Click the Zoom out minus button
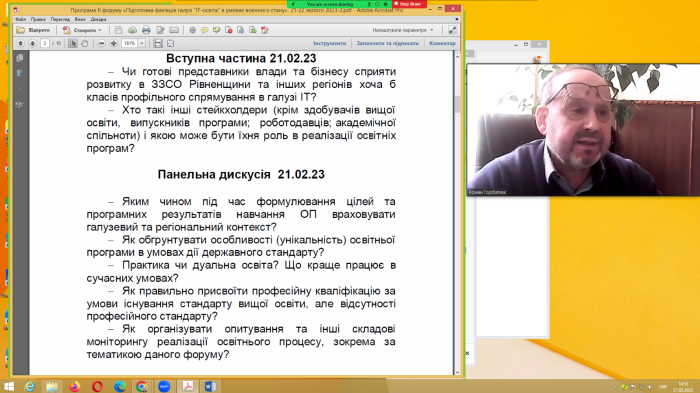Screen dimensions: 700x393 (x=101, y=43)
